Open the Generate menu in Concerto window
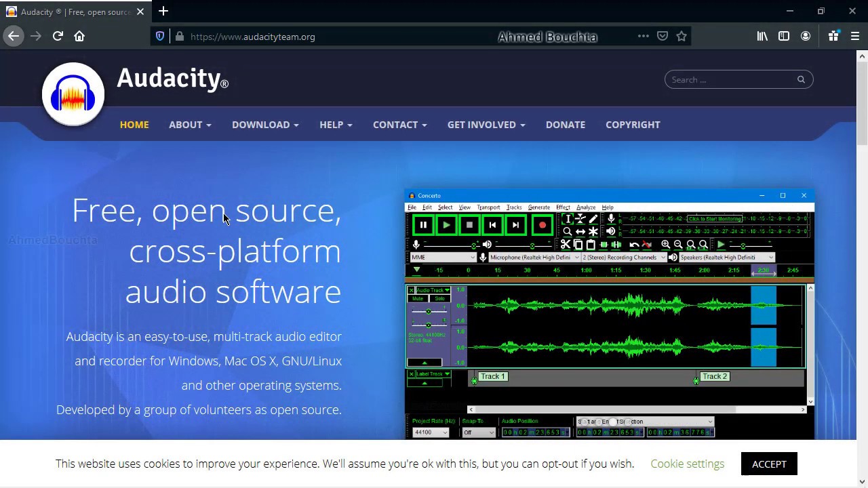Screen dimensions: 868x488 click(x=538, y=207)
